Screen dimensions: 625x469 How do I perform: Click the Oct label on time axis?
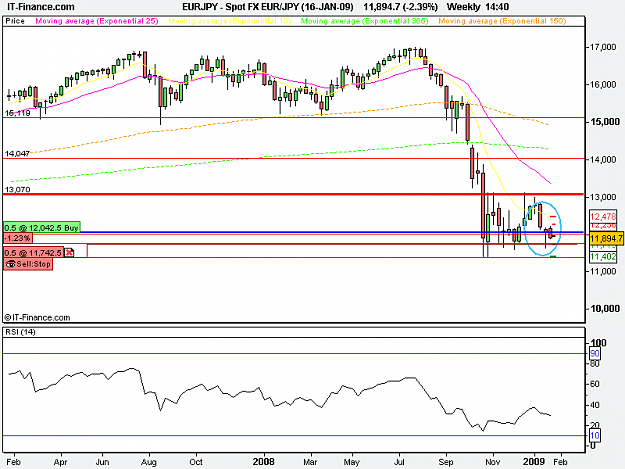pos(196,462)
